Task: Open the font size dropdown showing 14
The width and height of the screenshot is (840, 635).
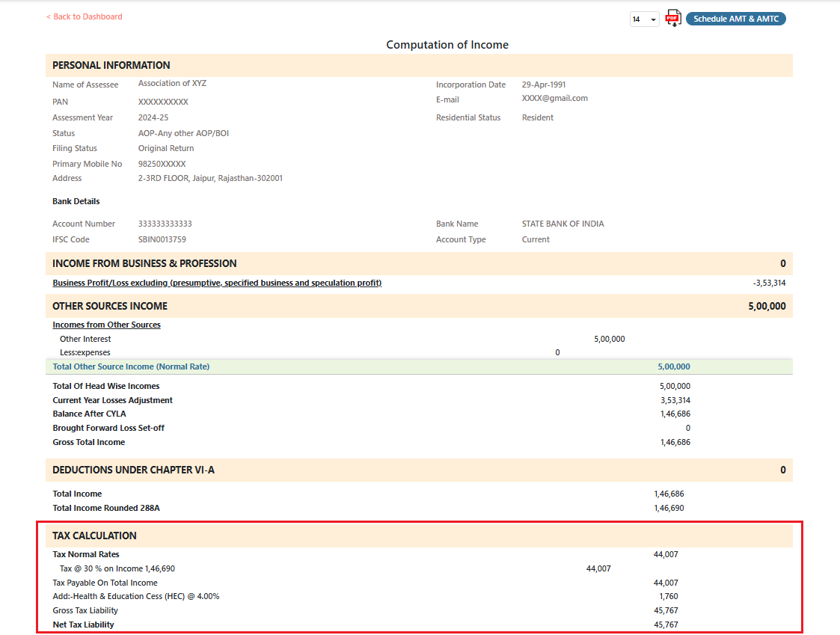Action: pyautogui.click(x=644, y=19)
